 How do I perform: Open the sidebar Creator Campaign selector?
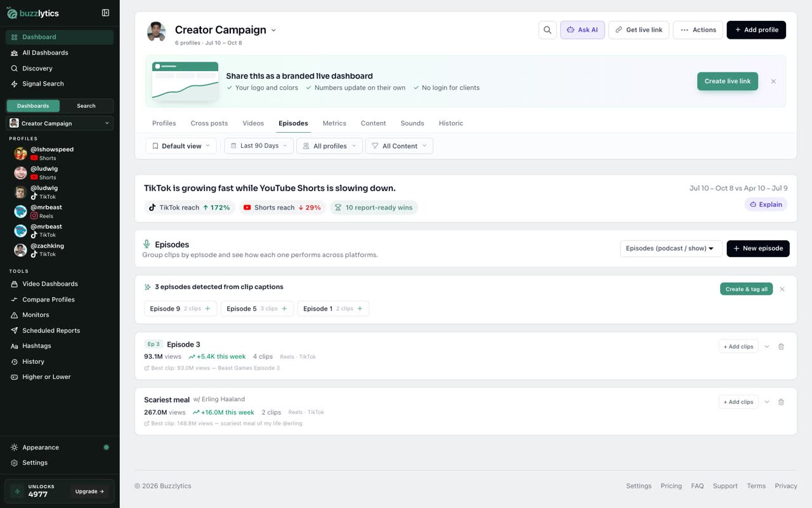point(60,123)
